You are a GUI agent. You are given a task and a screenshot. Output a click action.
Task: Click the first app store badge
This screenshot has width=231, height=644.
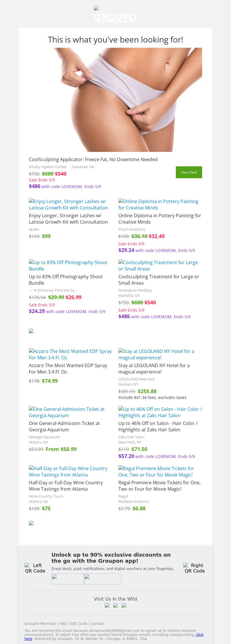pyautogui.click(x=68, y=579)
